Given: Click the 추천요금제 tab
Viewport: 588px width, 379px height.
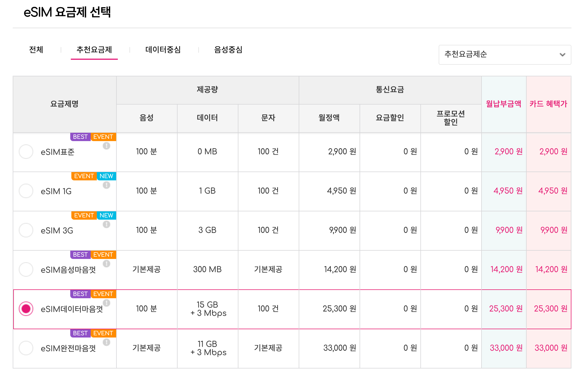Looking at the screenshot, I should [94, 50].
